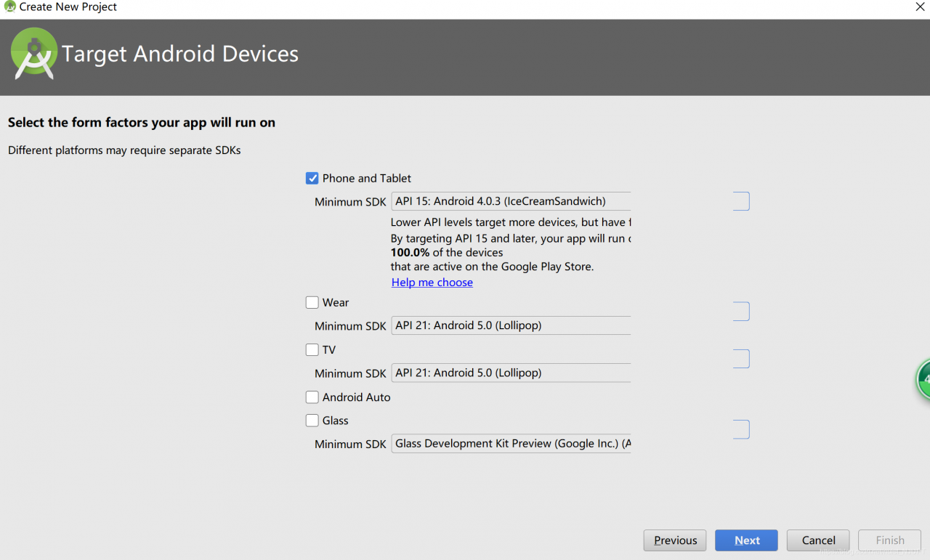Open the Wear Minimum SDK dropdown
The height and width of the screenshot is (560, 930).
[x=511, y=325]
